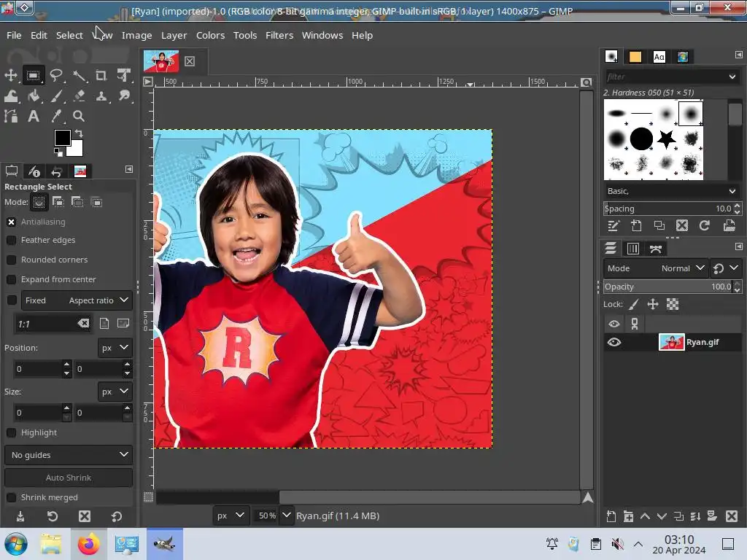Select the Clone stamp tool

coord(101,96)
